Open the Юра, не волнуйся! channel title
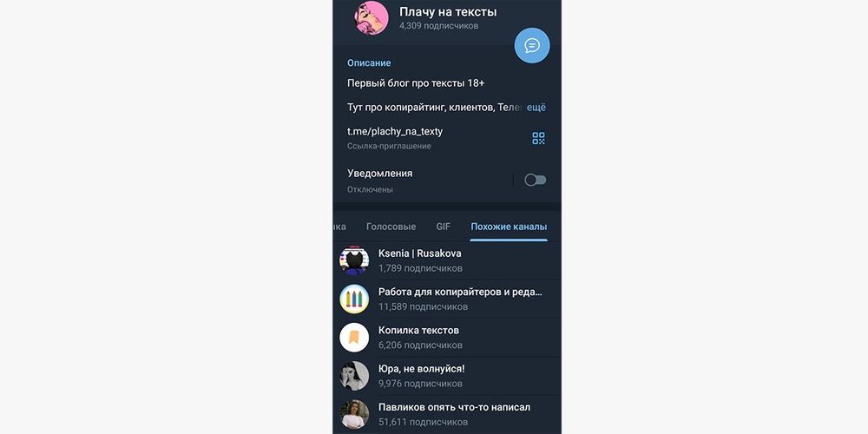Image resolution: width=868 pixels, height=434 pixels. pos(421,369)
